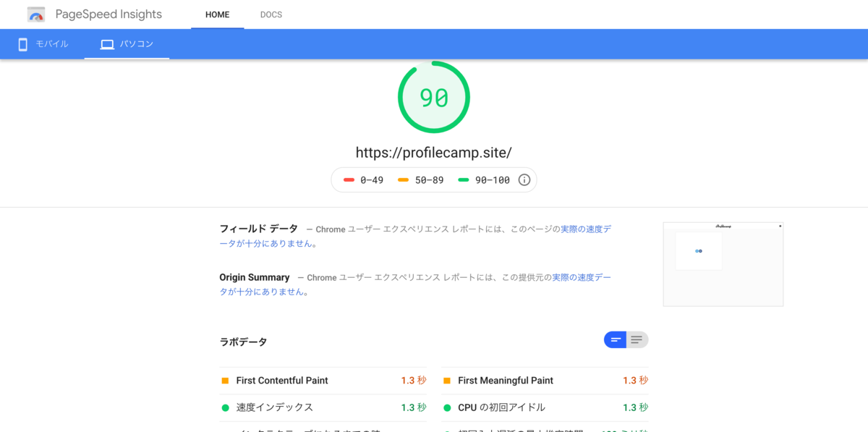
Task: Open the HOME tab
Action: pos(217,14)
